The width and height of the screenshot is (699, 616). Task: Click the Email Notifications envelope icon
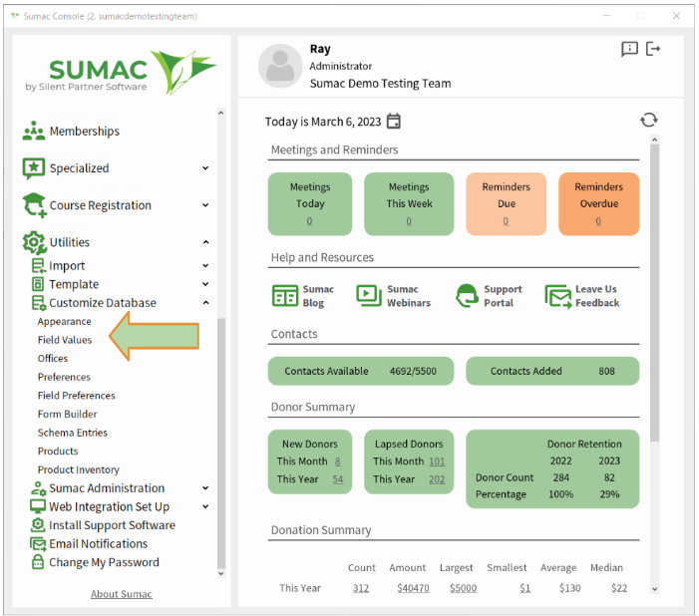(38, 544)
